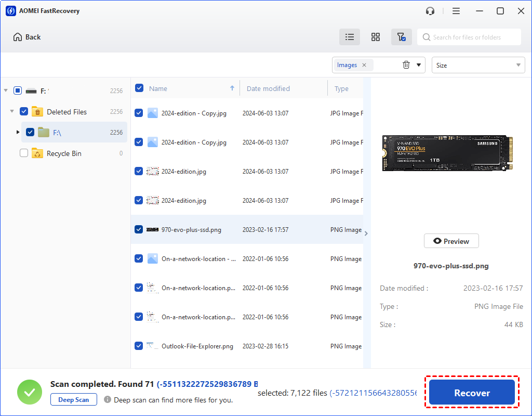Click the headset support icon

pos(430,11)
